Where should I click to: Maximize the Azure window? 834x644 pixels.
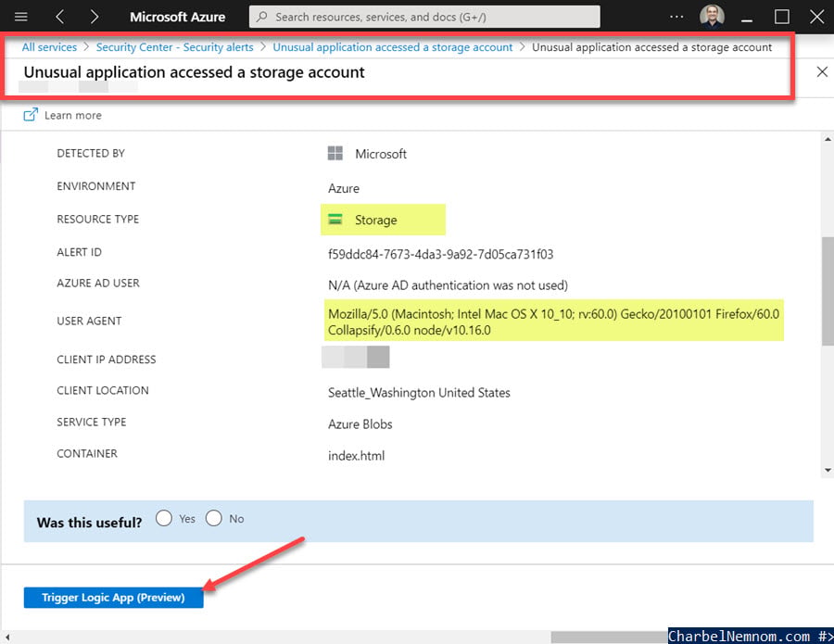click(781, 17)
